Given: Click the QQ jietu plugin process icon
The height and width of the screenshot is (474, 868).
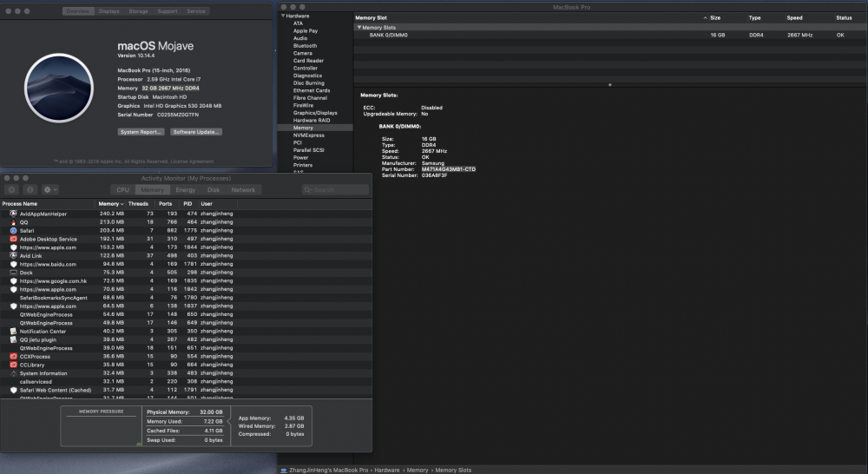Looking at the screenshot, I should (13, 339).
